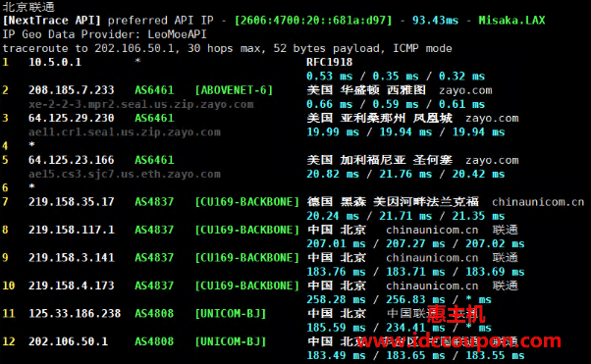Select hop 10 IP 219.158.4.173
The height and width of the screenshot is (364, 591).
72,286
